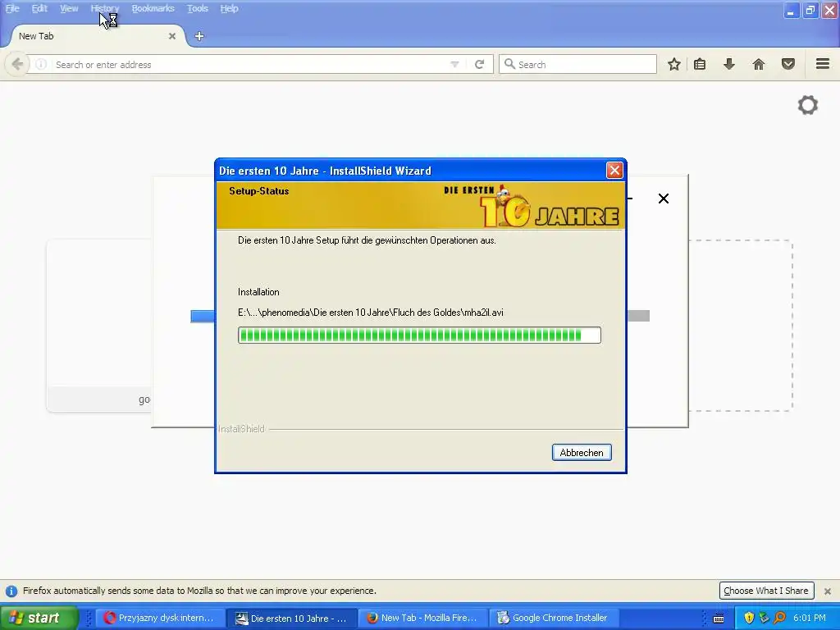Open the Help menu
Image resolution: width=840 pixels, height=630 pixels.
click(230, 8)
